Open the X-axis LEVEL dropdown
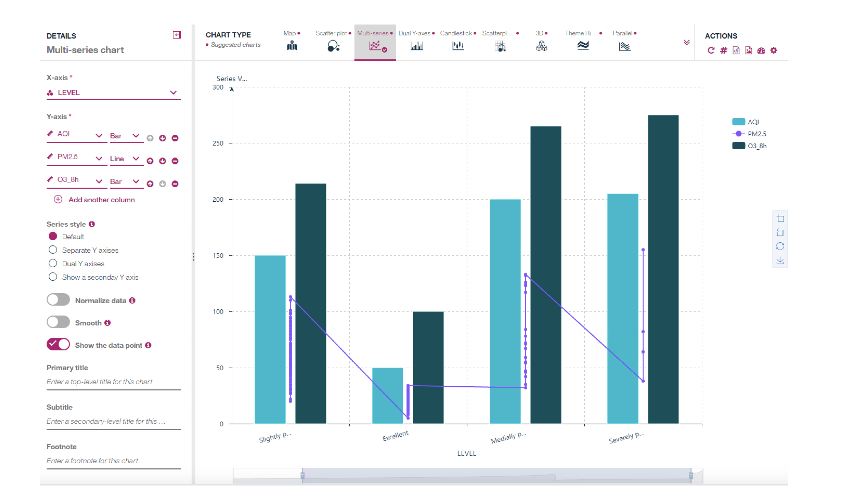 click(173, 93)
